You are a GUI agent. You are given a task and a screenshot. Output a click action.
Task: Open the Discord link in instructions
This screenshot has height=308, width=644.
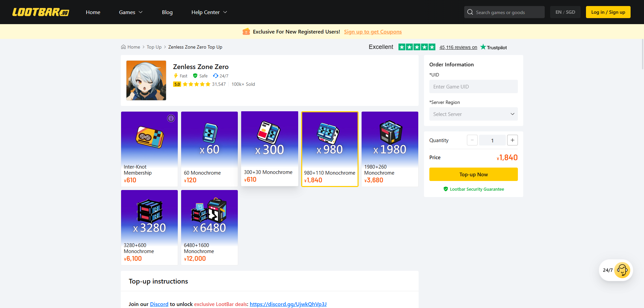coord(159,304)
